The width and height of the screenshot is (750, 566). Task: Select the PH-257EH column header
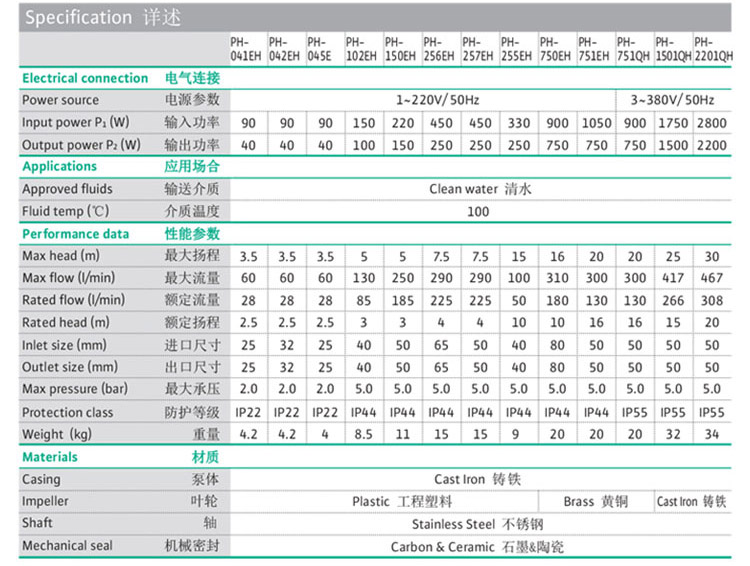(x=477, y=49)
